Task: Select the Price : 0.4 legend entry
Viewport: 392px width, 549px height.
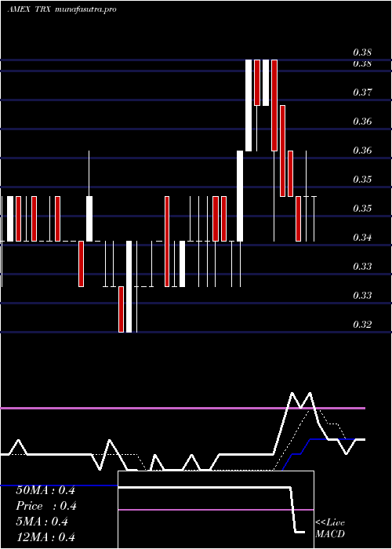Action: 46,506
